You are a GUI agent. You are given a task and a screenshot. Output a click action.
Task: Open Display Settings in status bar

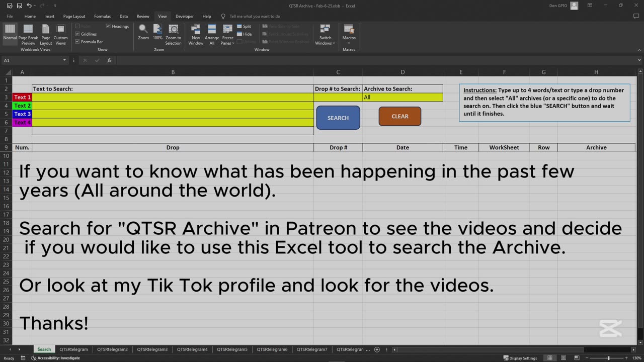pyautogui.click(x=520, y=358)
